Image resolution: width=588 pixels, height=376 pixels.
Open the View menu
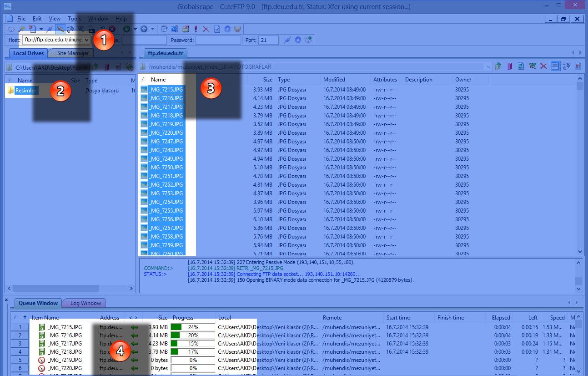pos(55,19)
